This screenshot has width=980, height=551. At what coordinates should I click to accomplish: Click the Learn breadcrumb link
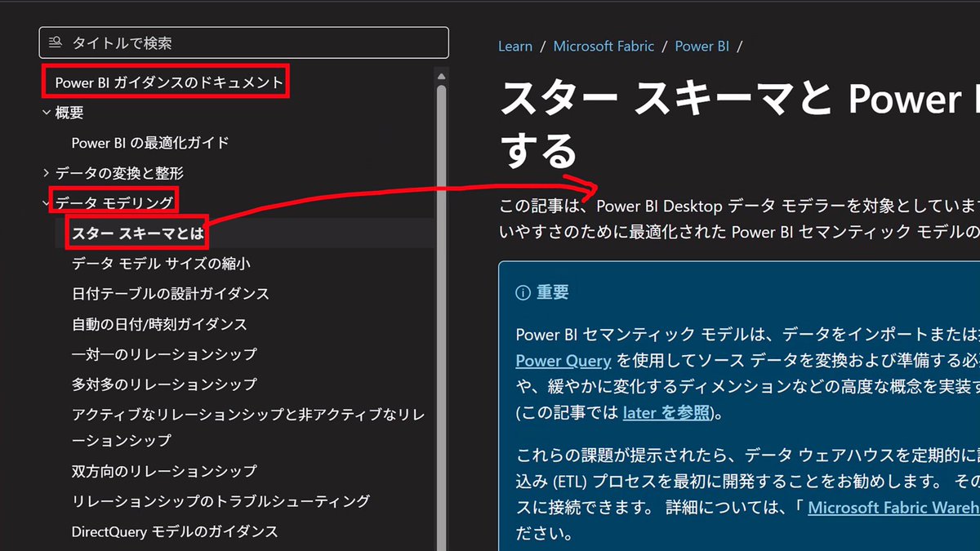[x=515, y=46]
